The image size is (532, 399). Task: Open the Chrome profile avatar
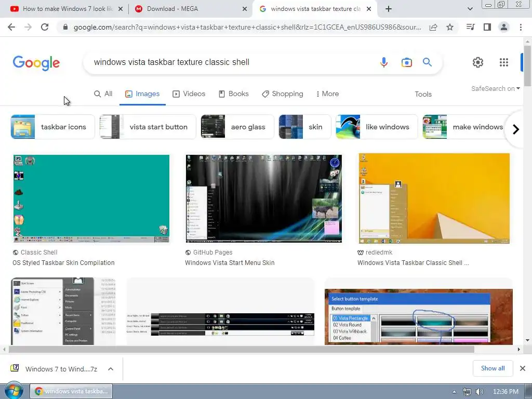click(x=504, y=27)
